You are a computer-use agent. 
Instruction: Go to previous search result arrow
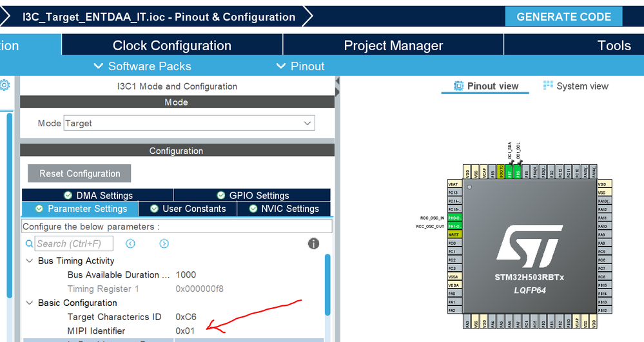point(130,243)
